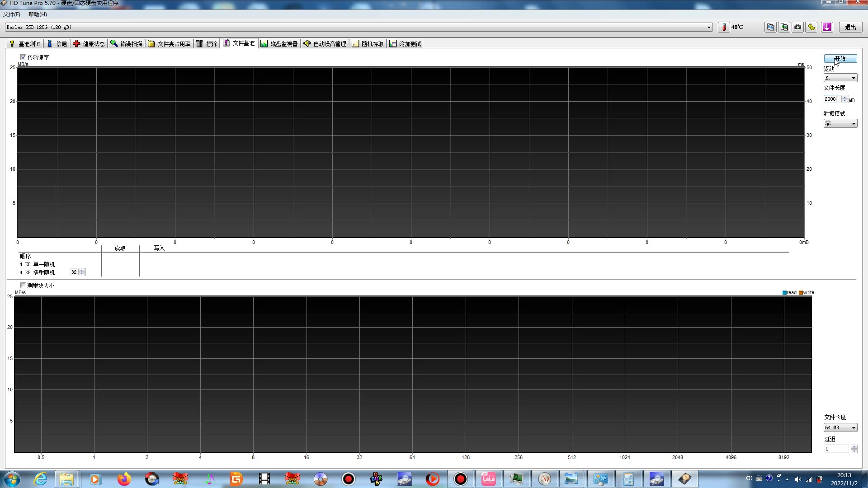The image size is (868, 488).
Task: Click the 磁盘监视器 disk monitor icon
Action: point(280,43)
